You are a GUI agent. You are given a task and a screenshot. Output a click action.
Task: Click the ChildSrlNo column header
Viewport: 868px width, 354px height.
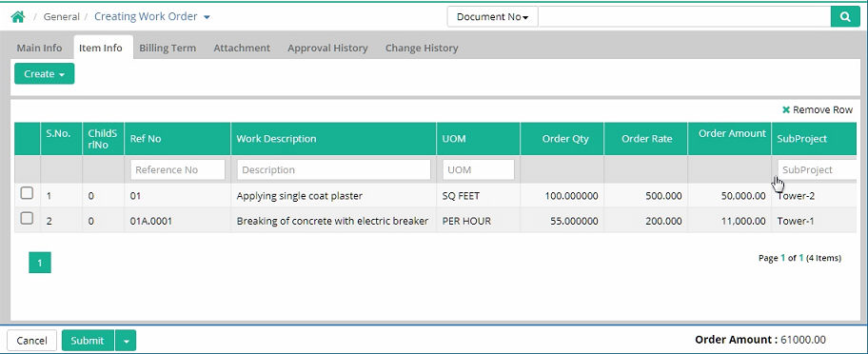point(103,138)
